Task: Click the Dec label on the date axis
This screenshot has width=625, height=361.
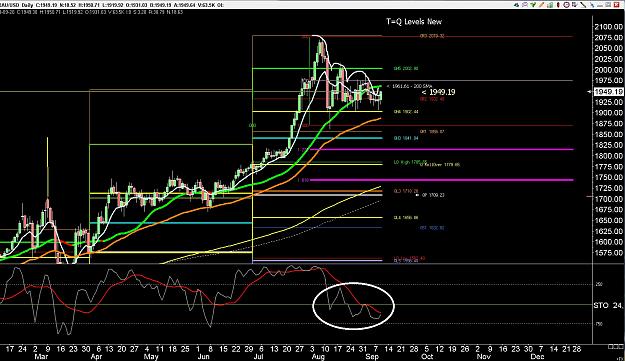Action: tap(537, 357)
